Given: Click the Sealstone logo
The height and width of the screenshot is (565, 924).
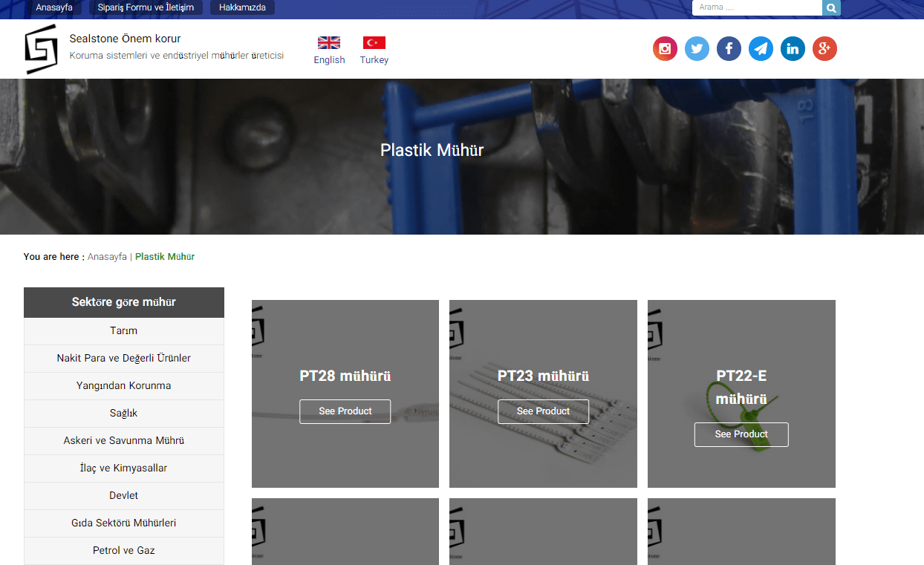Looking at the screenshot, I should tap(41, 49).
